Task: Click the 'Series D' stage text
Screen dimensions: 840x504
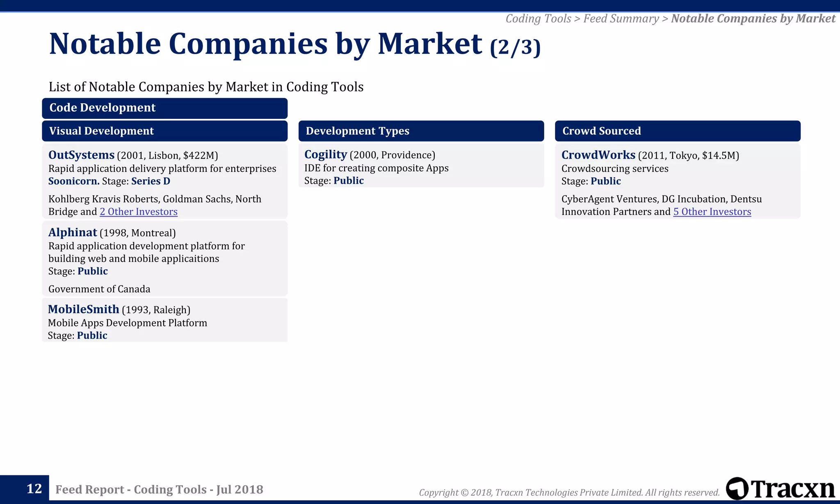Action: pos(151,181)
